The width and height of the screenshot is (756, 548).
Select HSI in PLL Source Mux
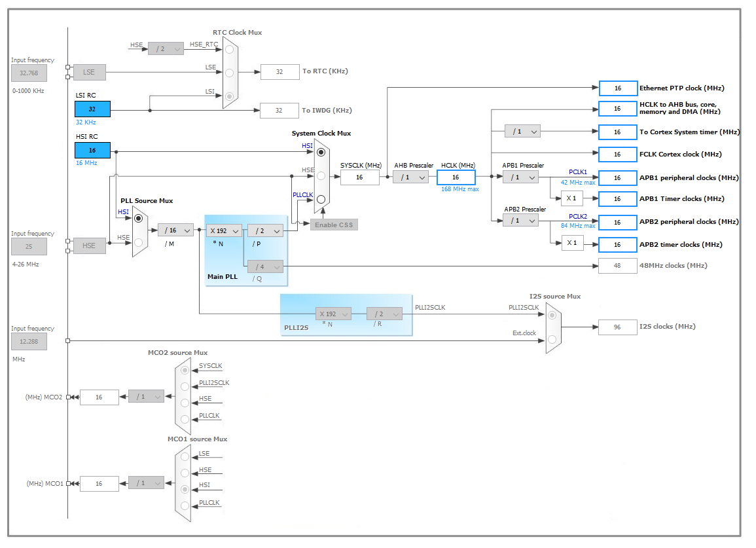(x=138, y=219)
